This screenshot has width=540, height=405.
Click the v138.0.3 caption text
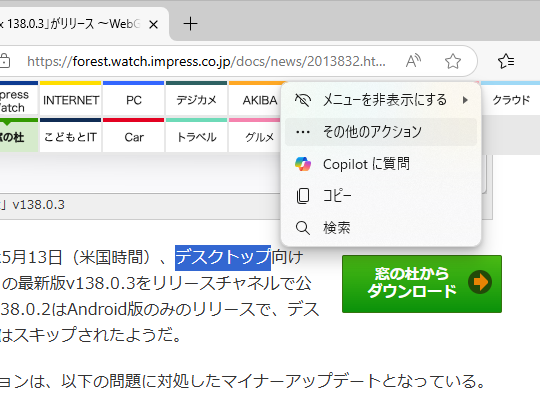38,205
